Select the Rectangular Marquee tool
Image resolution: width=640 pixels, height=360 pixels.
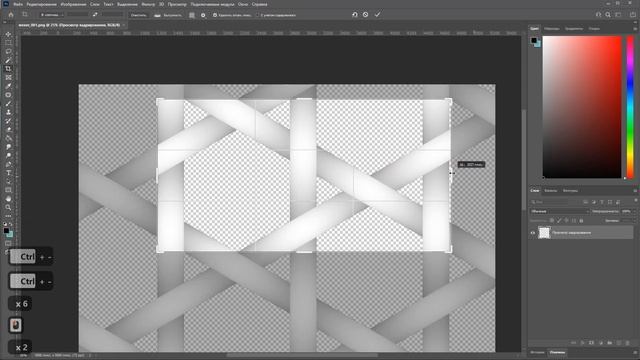pyautogui.click(x=8, y=43)
